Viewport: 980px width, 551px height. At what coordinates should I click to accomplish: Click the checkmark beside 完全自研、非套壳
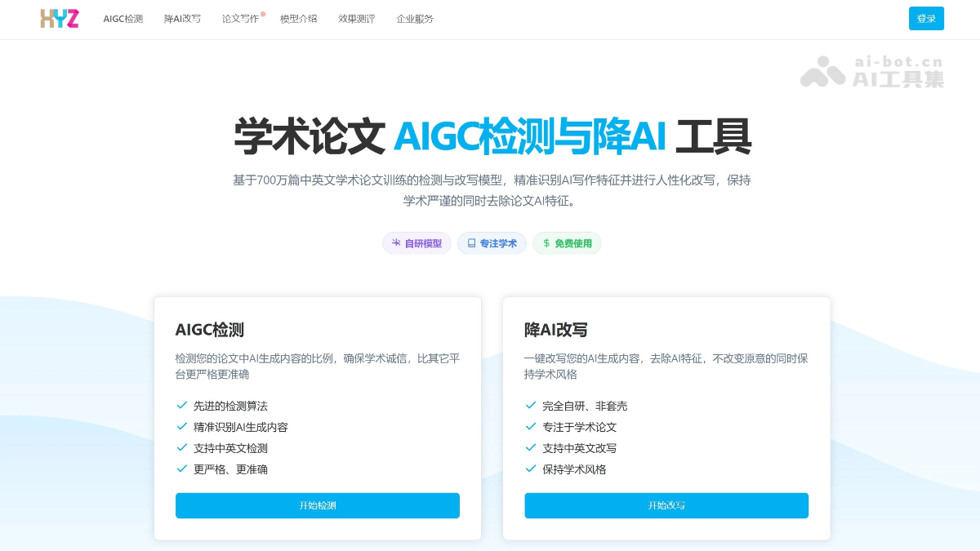[531, 405]
